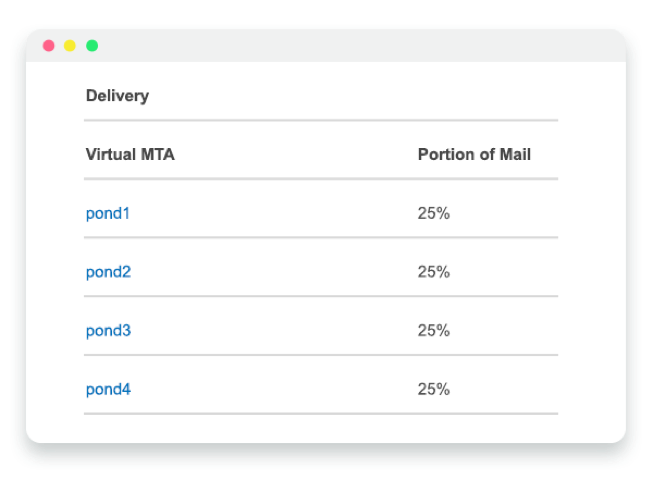Open the pond4 virtual MTA link
The width and height of the screenshot is (652, 479).
tap(108, 390)
